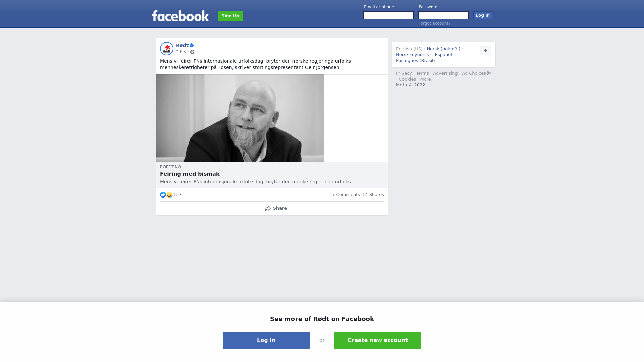Click the sad reaction icon
Viewport: 644px width, 362px height.
point(169,195)
